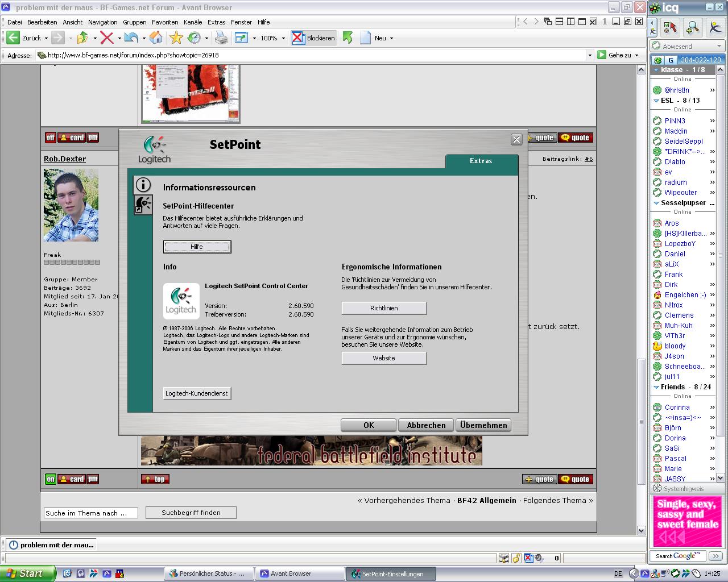Screen dimensions: 728x582
Task: Click the green Zurück back arrow
Action: pyautogui.click(x=13, y=38)
